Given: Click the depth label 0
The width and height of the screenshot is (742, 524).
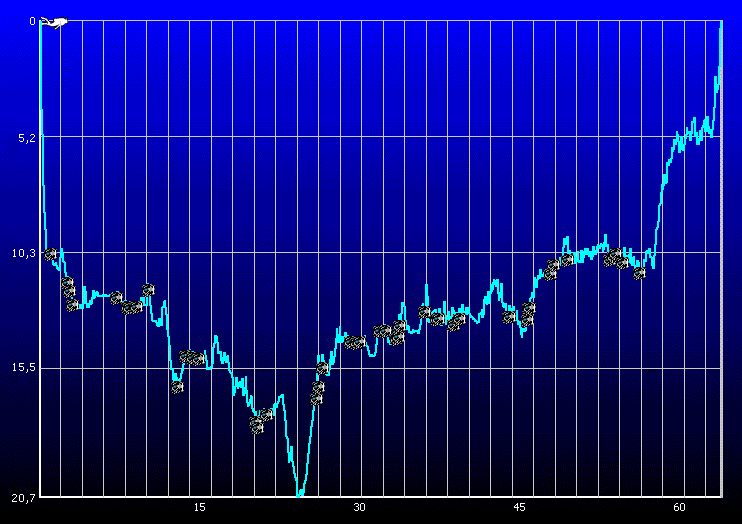Looking at the screenshot, I should (x=32, y=21).
